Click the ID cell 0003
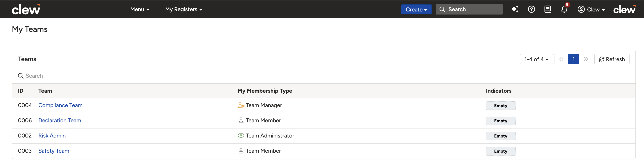The width and height of the screenshot is (644, 165). 25,151
